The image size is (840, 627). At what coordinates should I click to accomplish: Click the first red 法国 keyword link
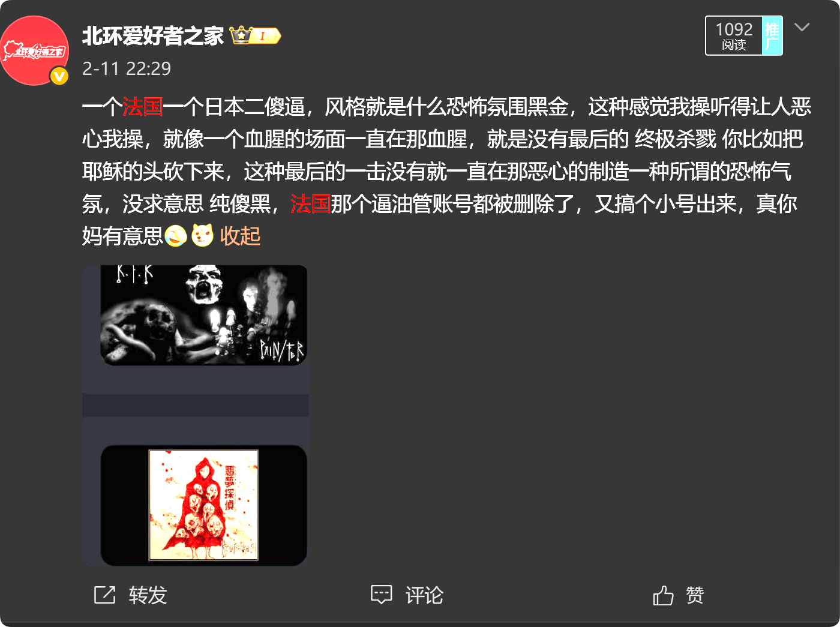pyautogui.click(x=143, y=107)
